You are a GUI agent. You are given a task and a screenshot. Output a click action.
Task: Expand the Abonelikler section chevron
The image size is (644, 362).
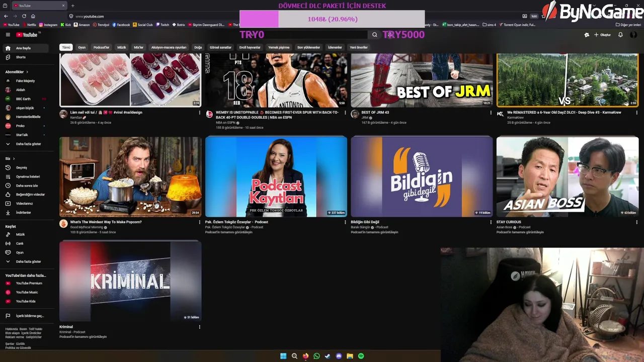pyautogui.click(x=27, y=72)
